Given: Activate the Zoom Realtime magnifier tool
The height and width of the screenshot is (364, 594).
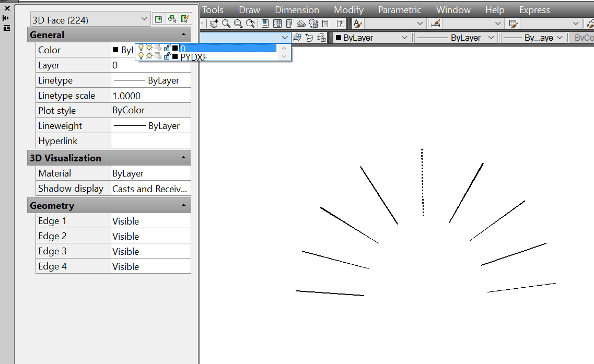Looking at the screenshot, I should coord(225,24).
